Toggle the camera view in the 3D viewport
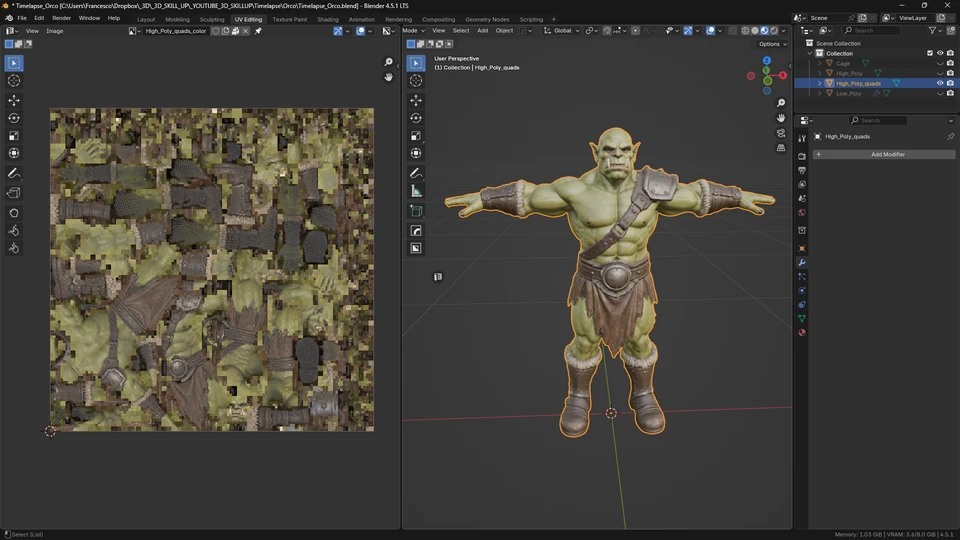Screen dimensions: 960x540 click(781, 133)
